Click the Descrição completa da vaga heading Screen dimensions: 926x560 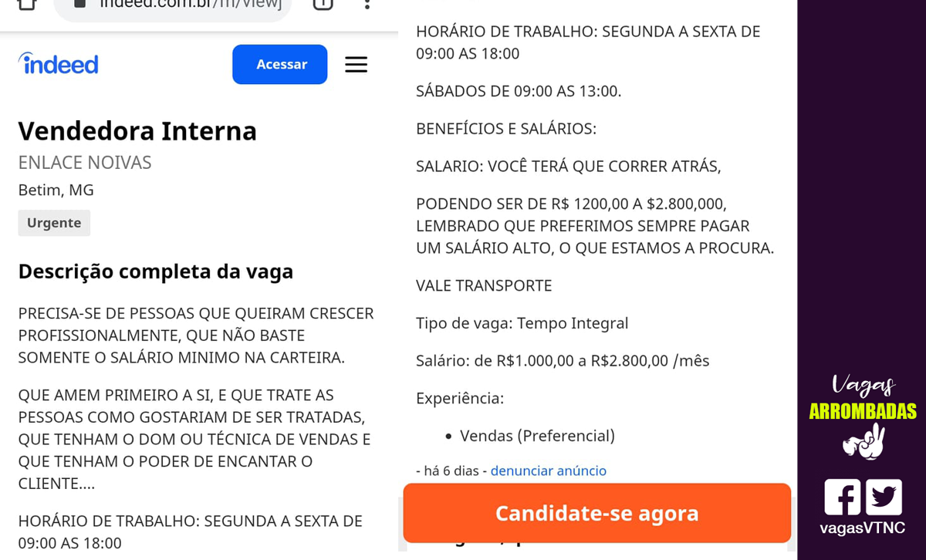coord(156,272)
